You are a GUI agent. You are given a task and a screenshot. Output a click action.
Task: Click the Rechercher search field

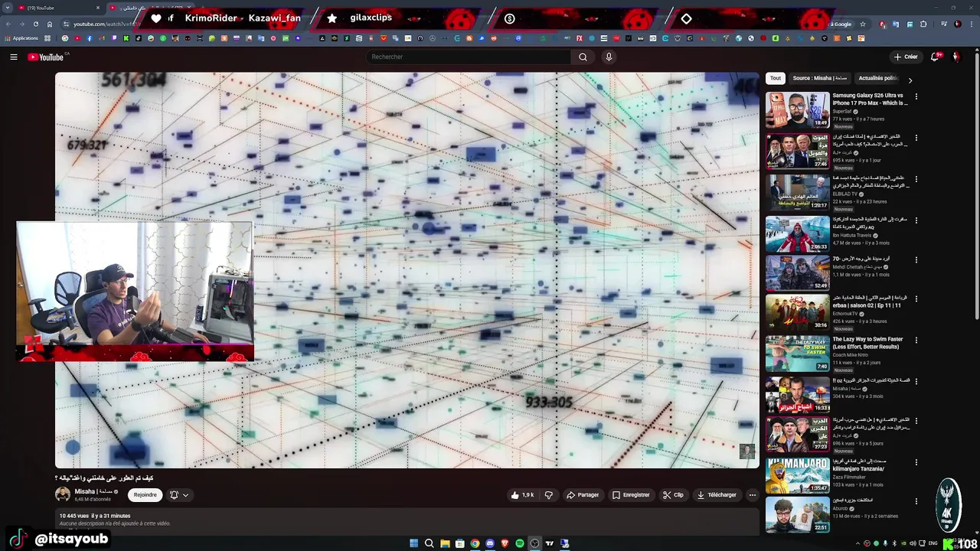(x=469, y=57)
